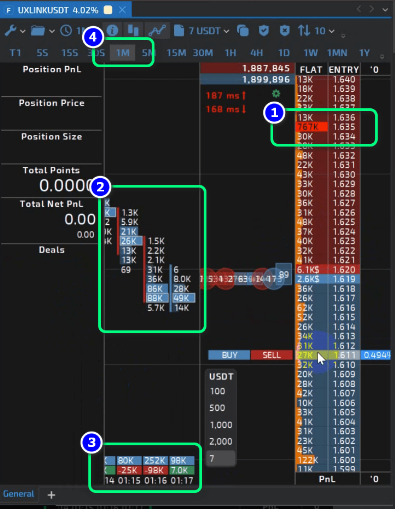Click the document order size icon
Image resolution: width=395 pixels, height=509 pixels.
click(x=179, y=31)
